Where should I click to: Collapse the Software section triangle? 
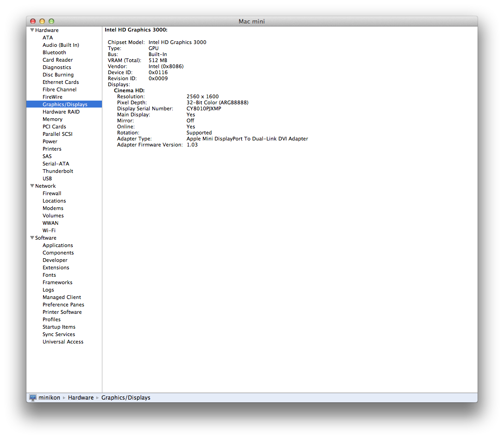pos(32,238)
